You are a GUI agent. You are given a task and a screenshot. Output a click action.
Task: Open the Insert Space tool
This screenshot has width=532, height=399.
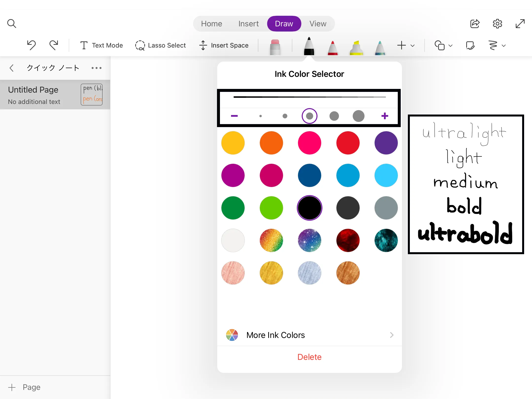point(224,45)
